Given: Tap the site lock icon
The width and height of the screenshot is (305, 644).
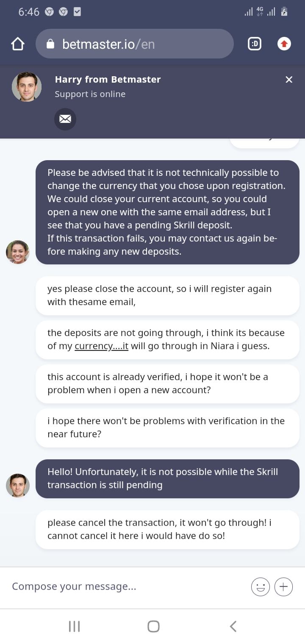Looking at the screenshot, I should (50, 44).
